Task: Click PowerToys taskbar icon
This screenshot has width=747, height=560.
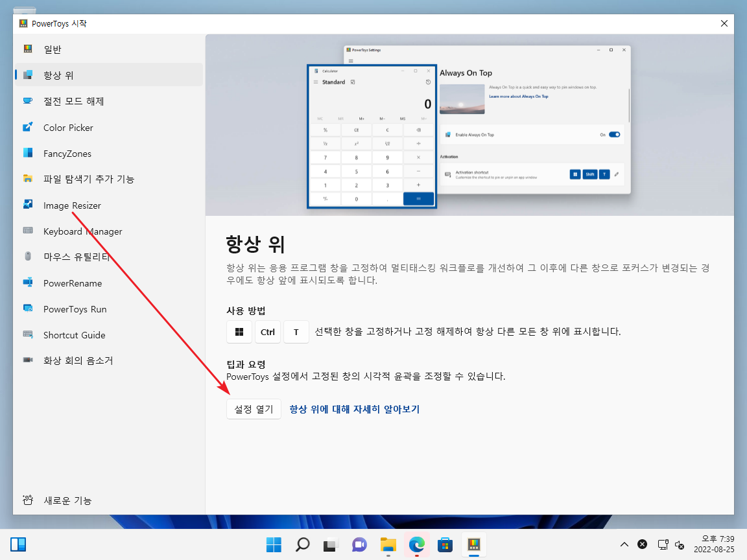Action: [473, 544]
